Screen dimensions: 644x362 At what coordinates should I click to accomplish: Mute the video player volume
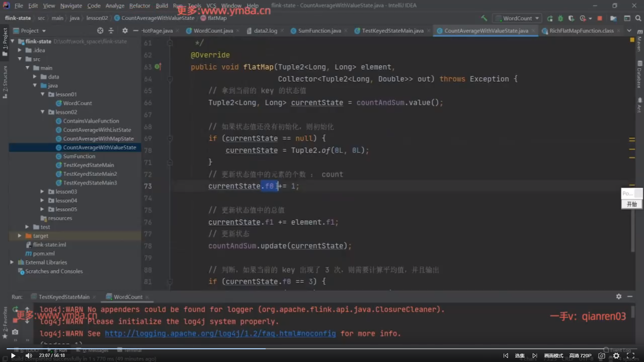[x=29, y=356]
